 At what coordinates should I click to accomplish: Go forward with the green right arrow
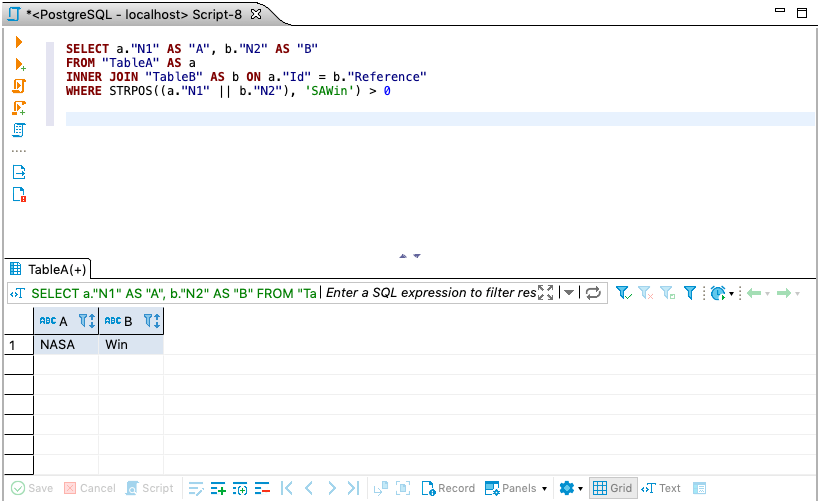coord(784,293)
